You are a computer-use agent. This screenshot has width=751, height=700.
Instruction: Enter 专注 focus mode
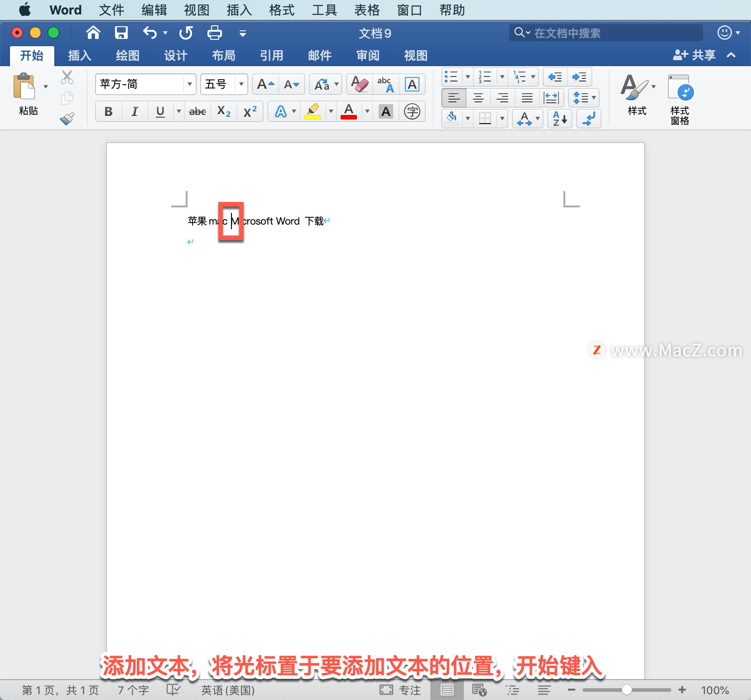click(400, 690)
